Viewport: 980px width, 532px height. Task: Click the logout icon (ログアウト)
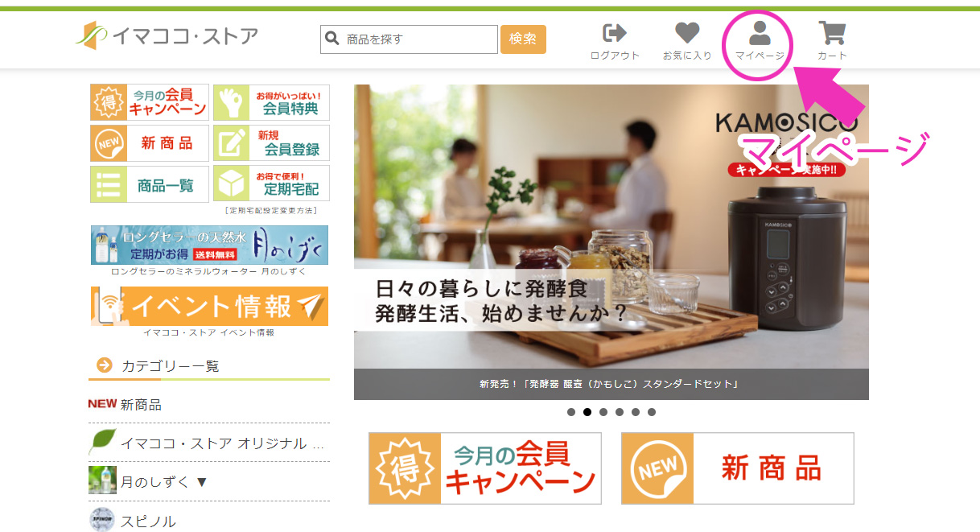(x=615, y=33)
